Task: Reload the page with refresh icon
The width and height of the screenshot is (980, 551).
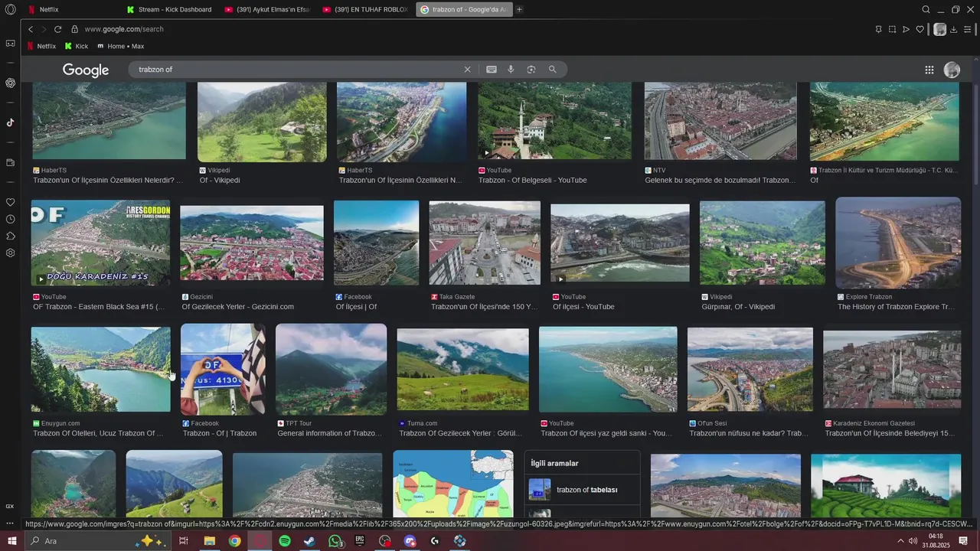Action: (x=57, y=29)
